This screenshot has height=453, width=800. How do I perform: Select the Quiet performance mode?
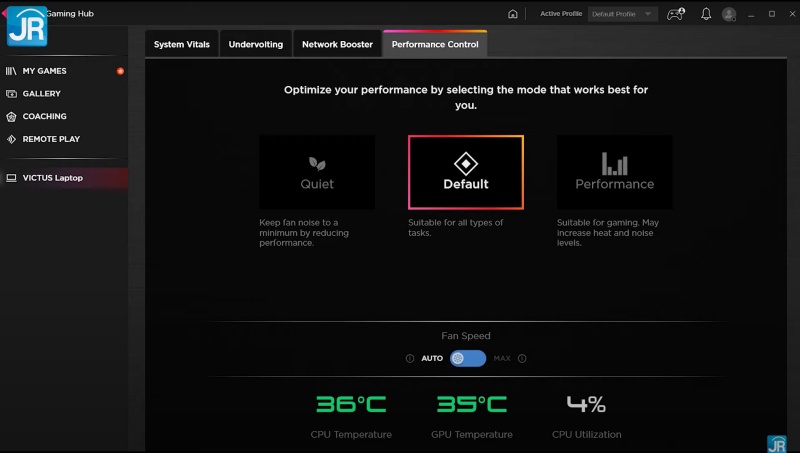317,172
